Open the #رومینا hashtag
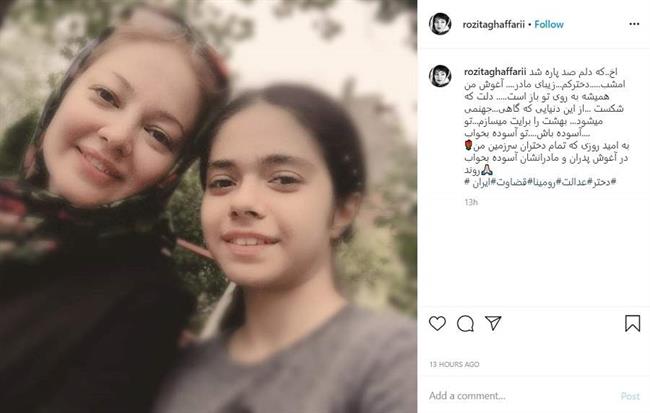 click(545, 182)
